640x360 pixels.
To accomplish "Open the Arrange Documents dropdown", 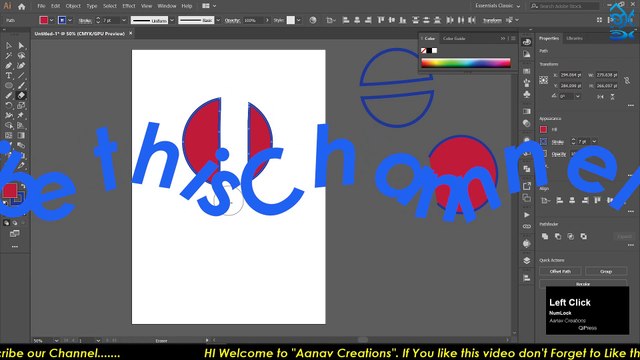I will tap(209, 6).
